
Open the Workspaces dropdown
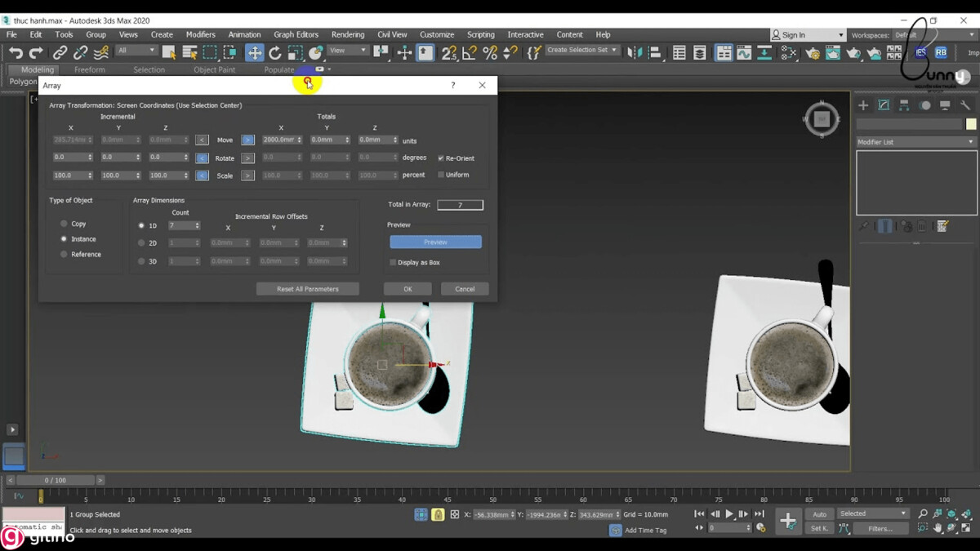tap(935, 34)
